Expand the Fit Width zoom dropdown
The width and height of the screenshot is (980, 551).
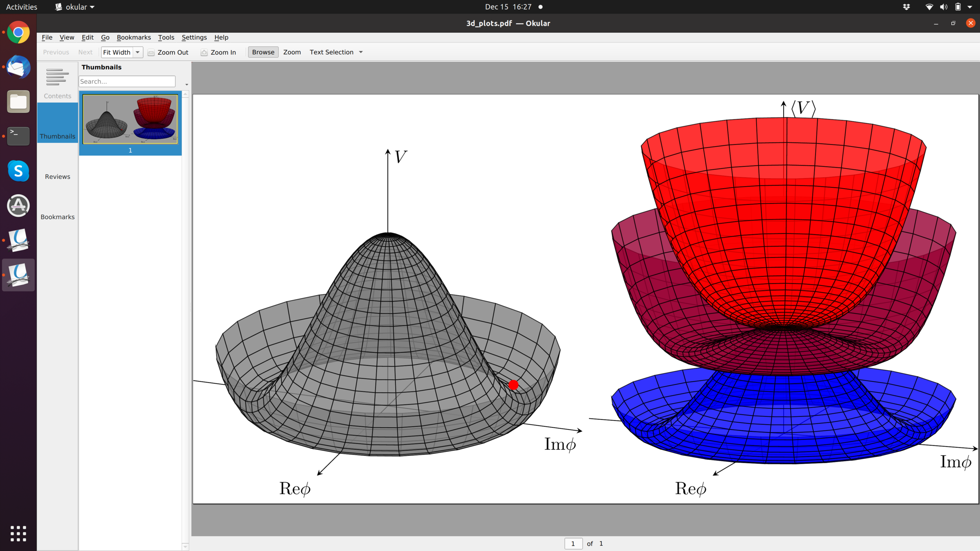138,52
